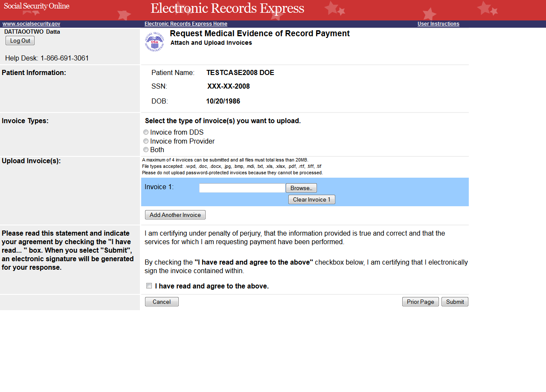The image size is (546, 392).
Task: Click the Cancel button
Action: point(162,302)
